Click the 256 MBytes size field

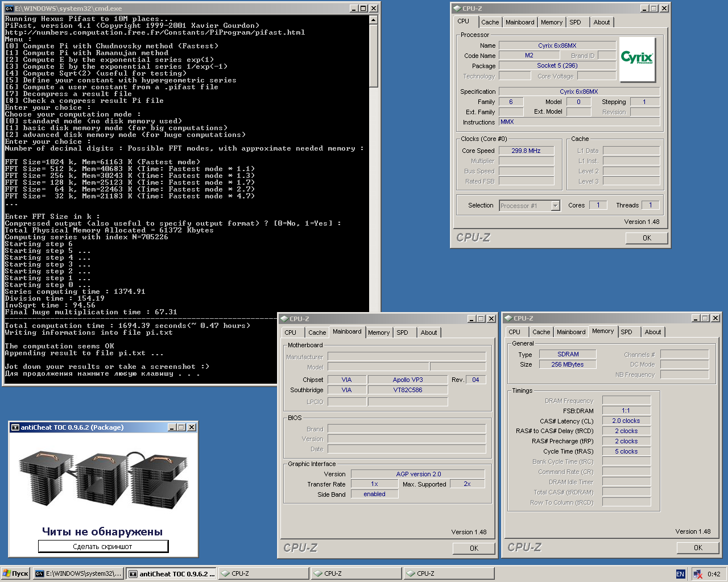pos(568,364)
